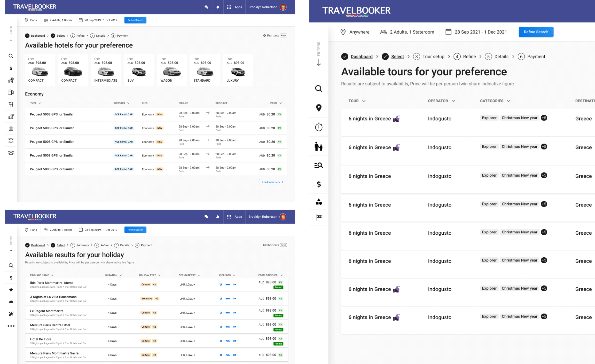
Task: Click the shapes category filter icon
Action: point(319,202)
